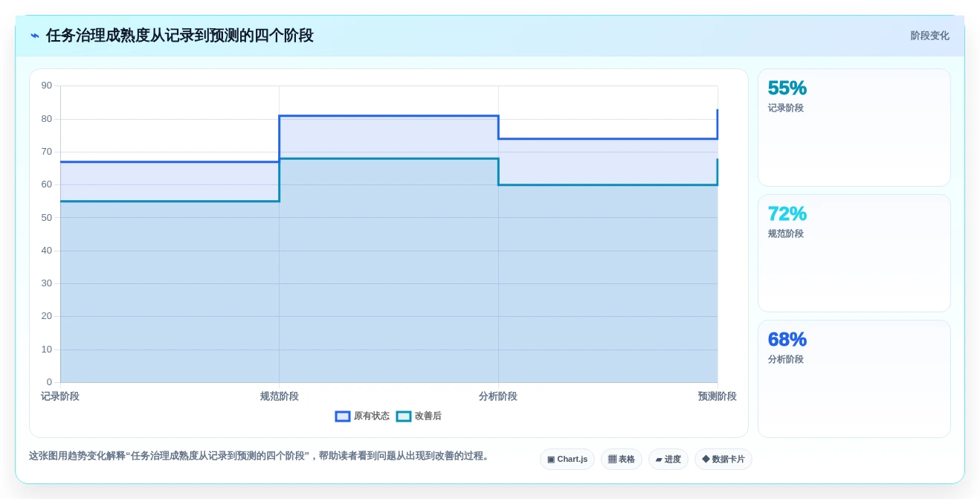
Task: Click the 预测阶段 x-axis label
Action: (x=718, y=396)
